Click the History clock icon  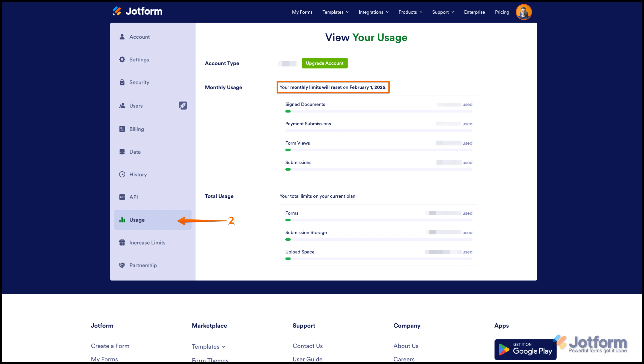click(122, 174)
